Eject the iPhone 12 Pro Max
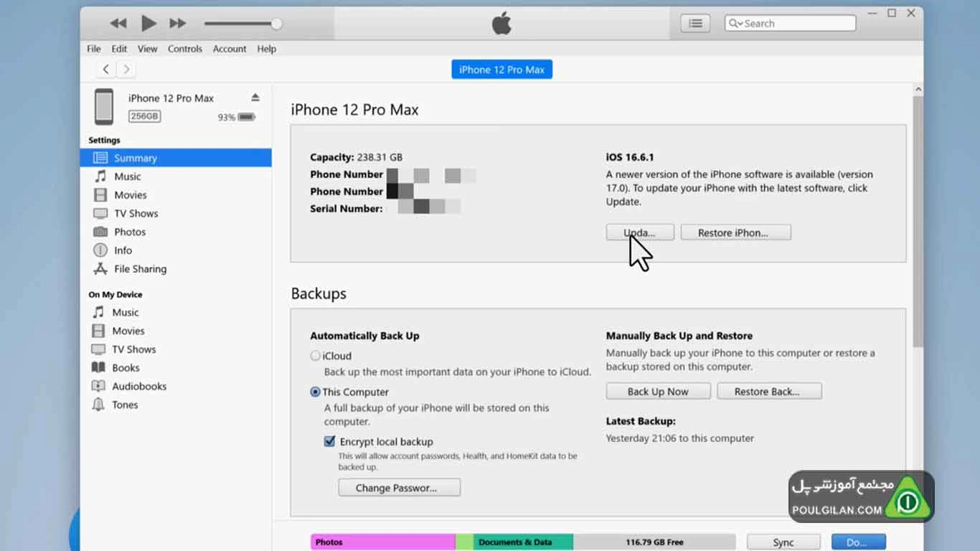Image resolution: width=980 pixels, height=551 pixels. click(x=255, y=98)
